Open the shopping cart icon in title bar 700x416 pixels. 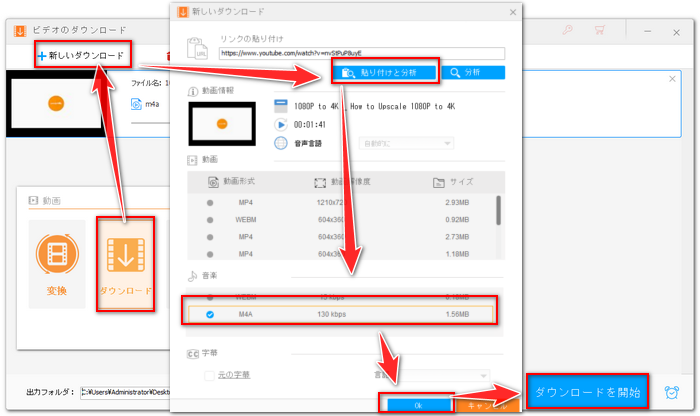click(x=600, y=29)
